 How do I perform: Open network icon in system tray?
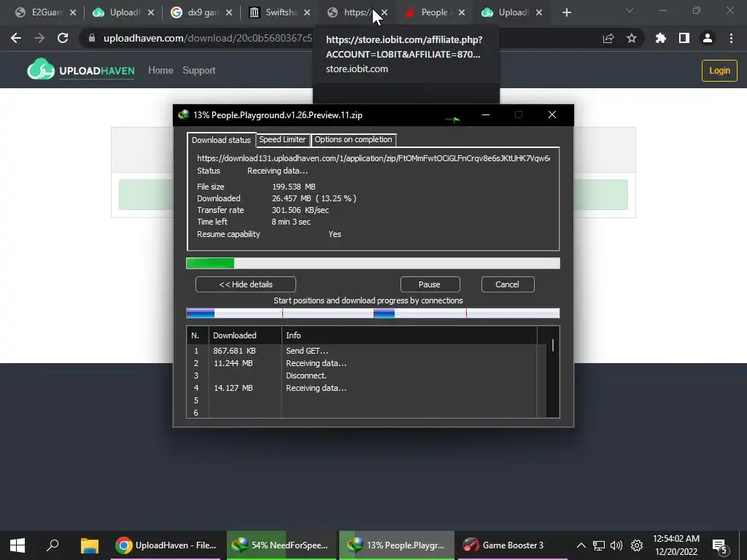(x=598, y=545)
